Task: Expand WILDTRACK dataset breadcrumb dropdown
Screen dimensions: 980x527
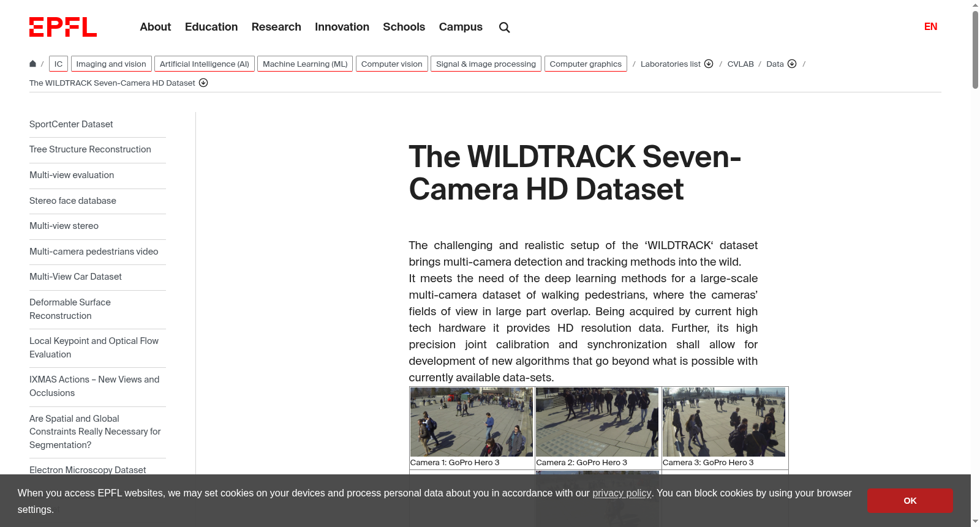Action: [x=203, y=83]
